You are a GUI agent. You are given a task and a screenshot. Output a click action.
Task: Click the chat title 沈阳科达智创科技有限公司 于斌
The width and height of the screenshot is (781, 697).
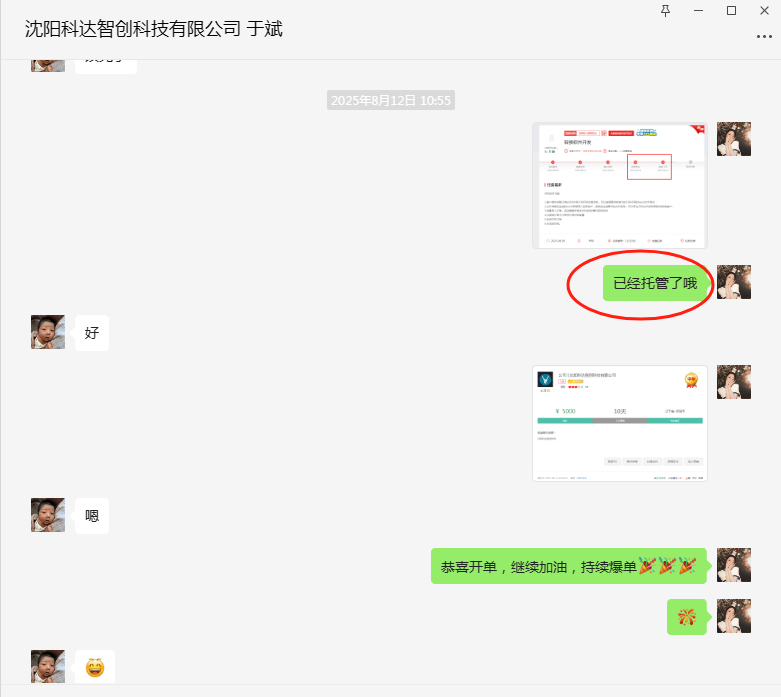(x=154, y=29)
